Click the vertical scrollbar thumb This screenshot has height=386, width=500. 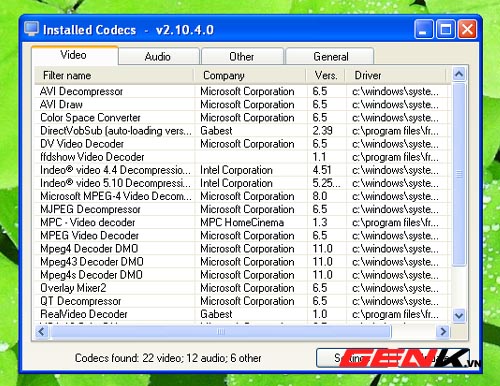point(459,174)
